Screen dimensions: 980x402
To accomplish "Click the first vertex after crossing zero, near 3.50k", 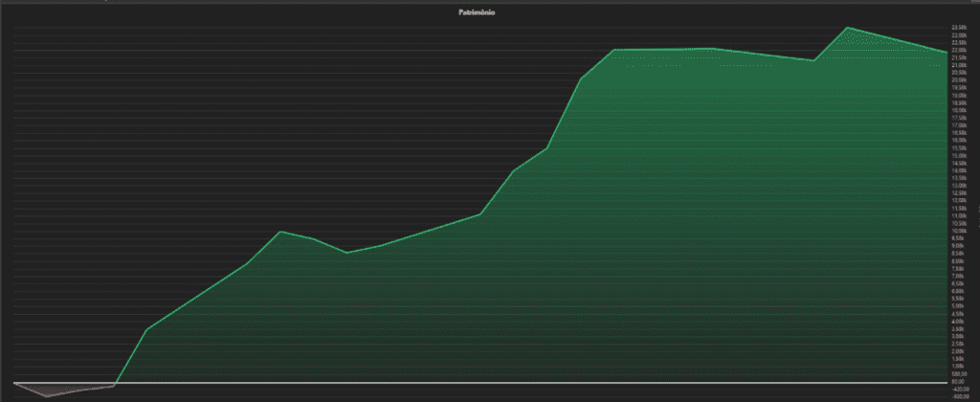I will 146,329.
